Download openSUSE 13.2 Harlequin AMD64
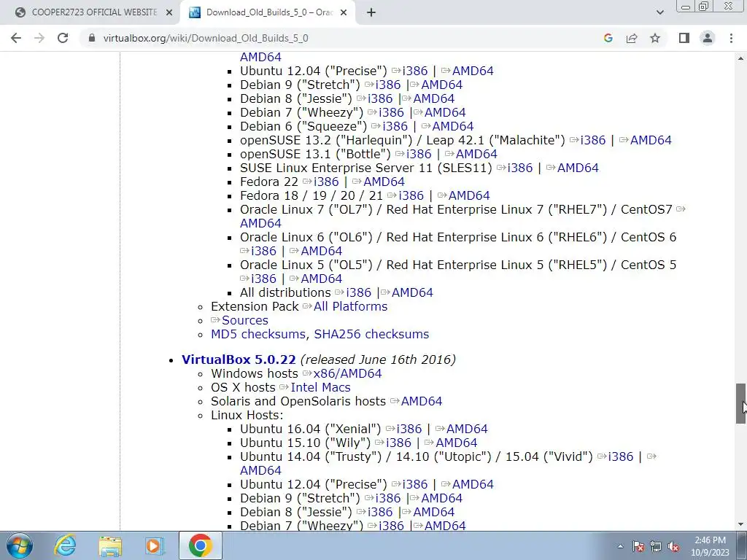The width and height of the screenshot is (747, 560). 650,141
